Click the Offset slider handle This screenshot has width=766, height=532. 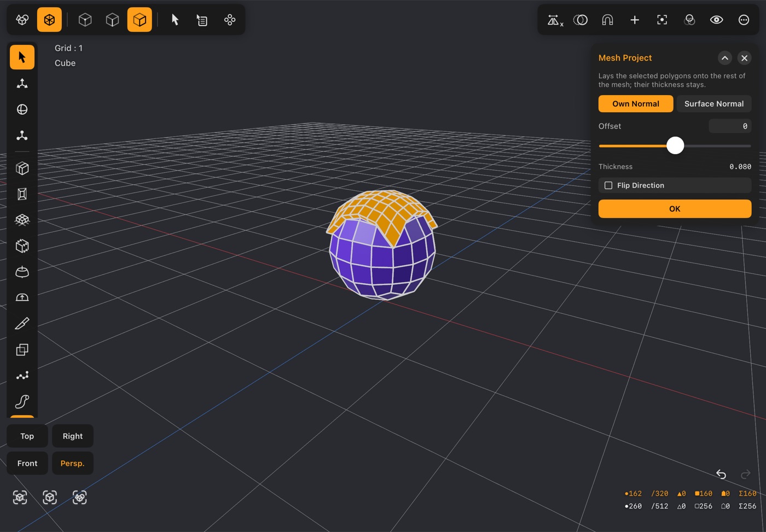pyautogui.click(x=675, y=145)
